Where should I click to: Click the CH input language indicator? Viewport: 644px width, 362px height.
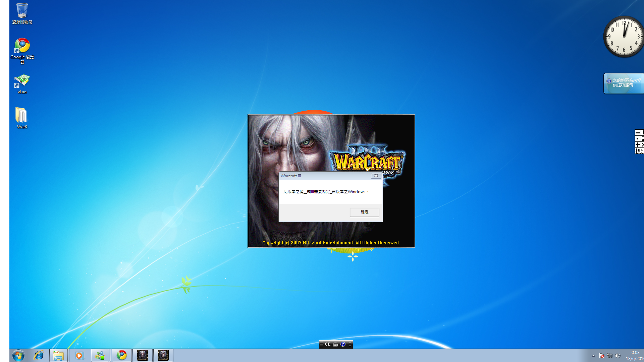pyautogui.click(x=328, y=344)
